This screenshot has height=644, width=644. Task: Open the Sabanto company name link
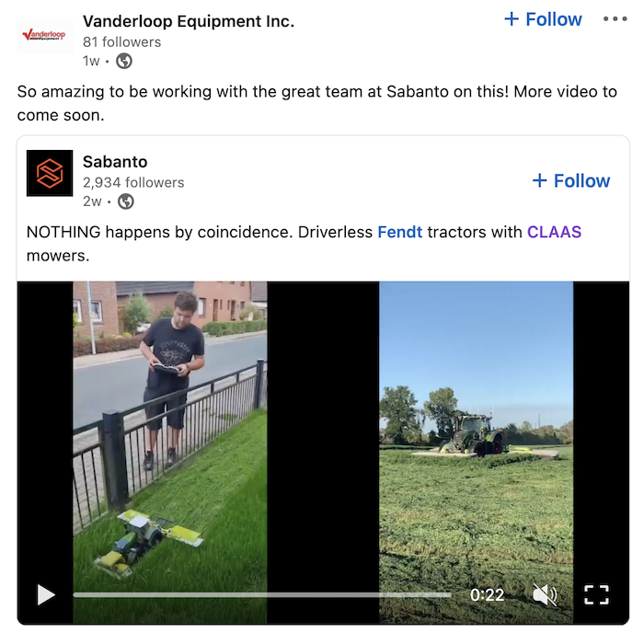115,162
